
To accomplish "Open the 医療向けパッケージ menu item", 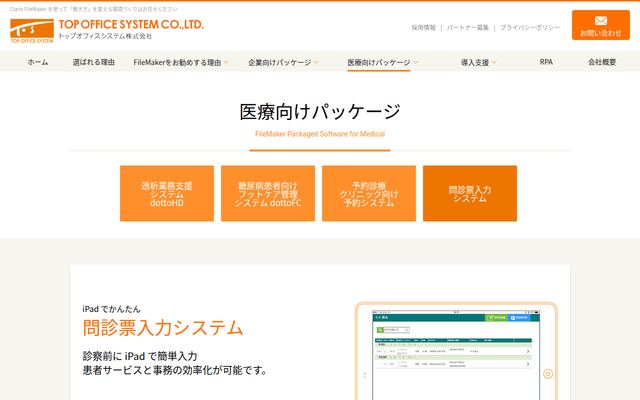I will (379, 62).
